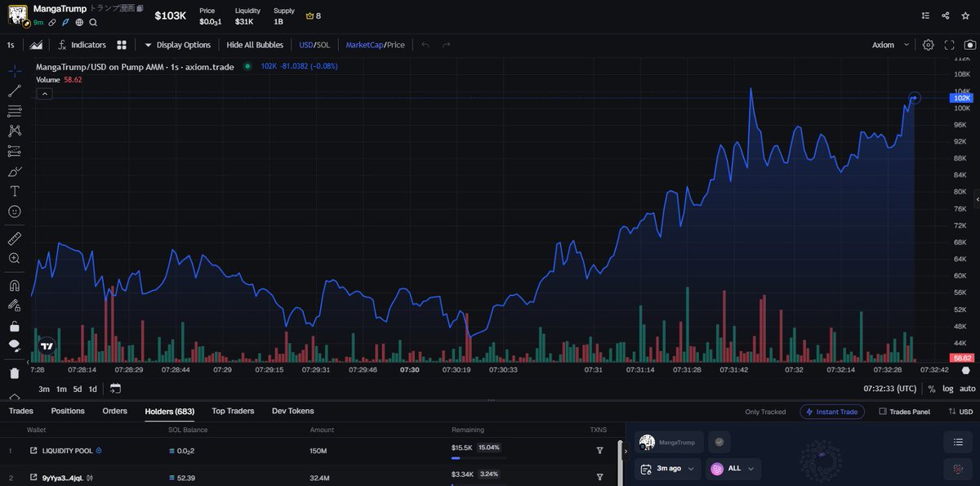This screenshot has height=486, width=980.
Task: Switch to the Top Traders tab
Action: coord(233,411)
